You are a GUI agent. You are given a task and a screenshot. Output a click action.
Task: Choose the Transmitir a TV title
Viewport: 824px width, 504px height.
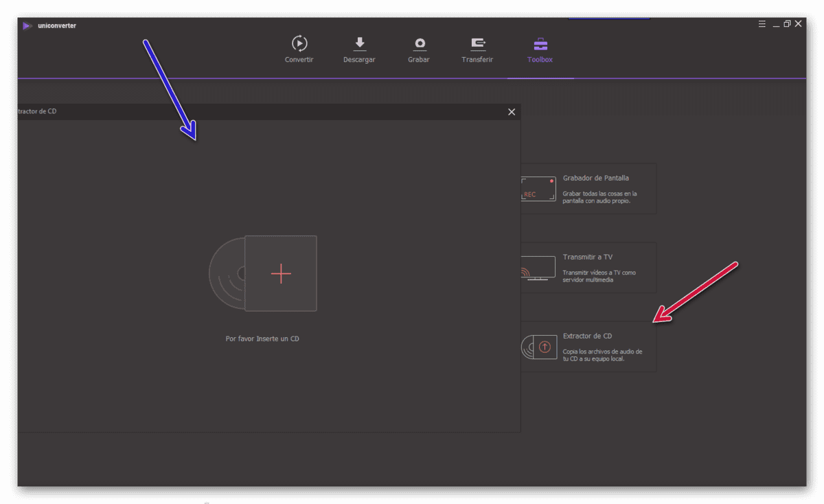[x=588, y=257]
